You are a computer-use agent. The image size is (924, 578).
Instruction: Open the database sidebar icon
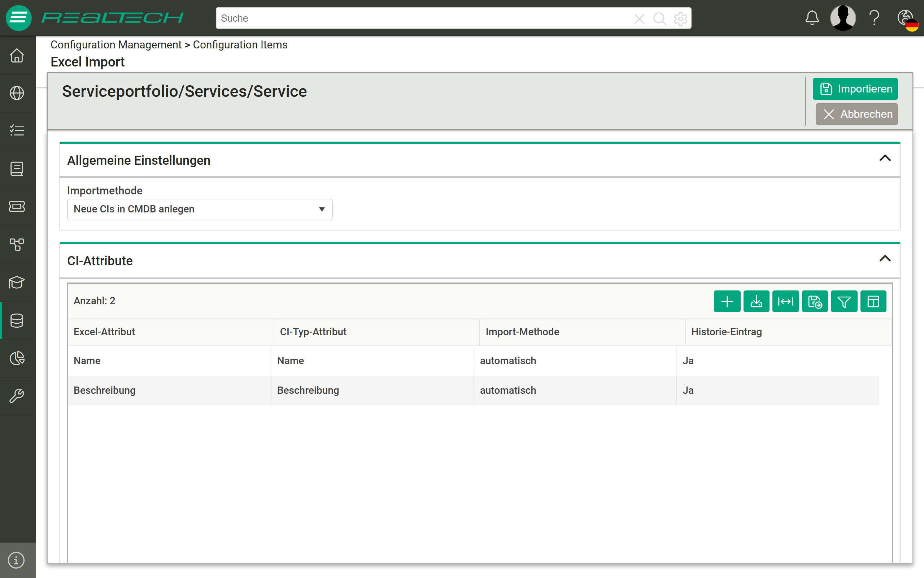[17, 320]
